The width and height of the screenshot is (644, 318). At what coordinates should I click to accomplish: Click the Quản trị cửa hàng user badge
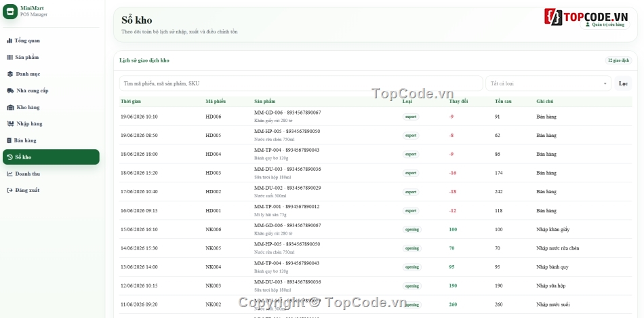click(x=605, y=24)
